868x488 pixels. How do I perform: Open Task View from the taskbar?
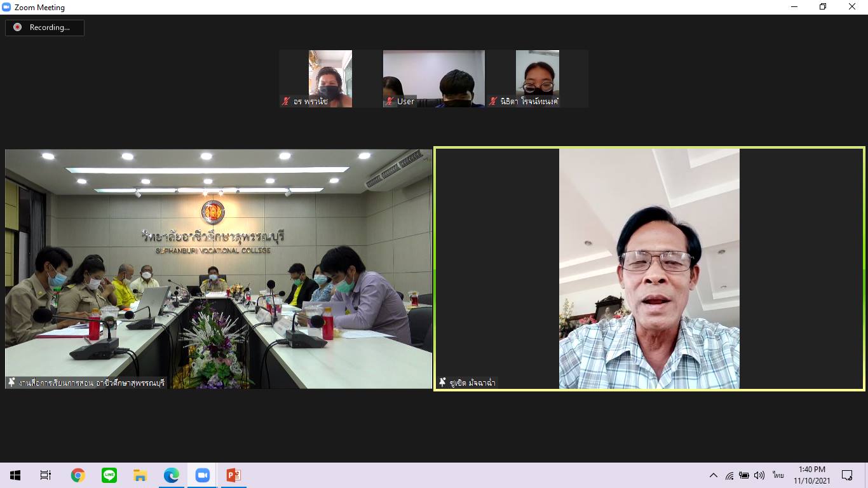pyautogui.click(x=46, y=475)
